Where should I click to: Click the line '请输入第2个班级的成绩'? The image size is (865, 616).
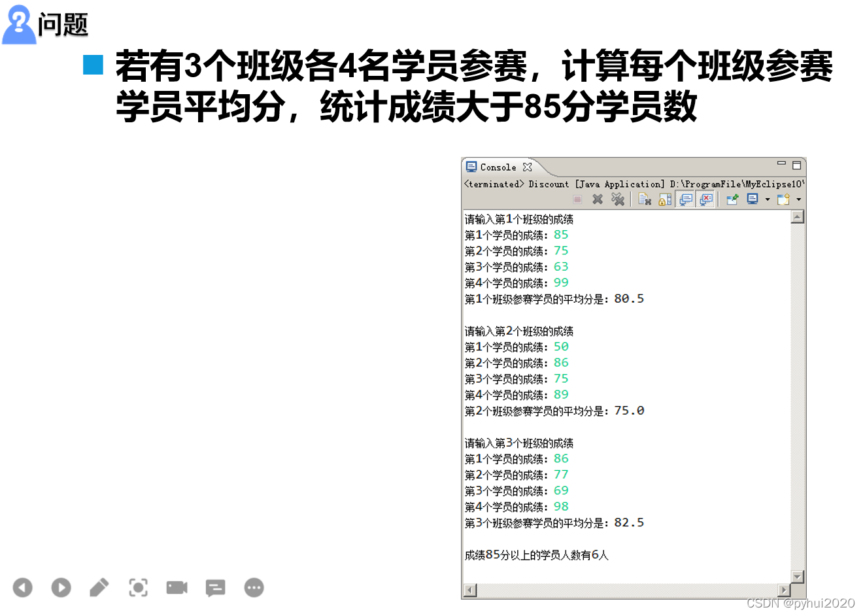[518, 331]
